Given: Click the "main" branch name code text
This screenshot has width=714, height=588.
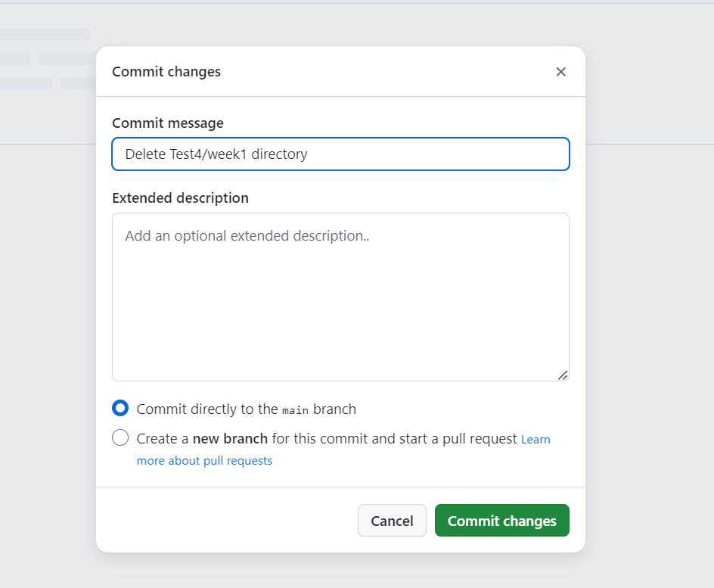Looking at the screenshot, I should tap(295, 410).
